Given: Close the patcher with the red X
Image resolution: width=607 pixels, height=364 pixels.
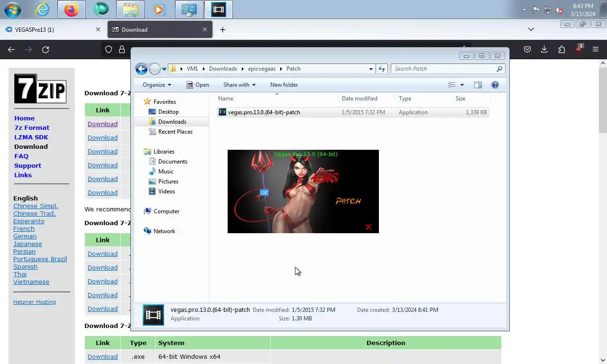Looking at the screenshot, I should point(368,227).
